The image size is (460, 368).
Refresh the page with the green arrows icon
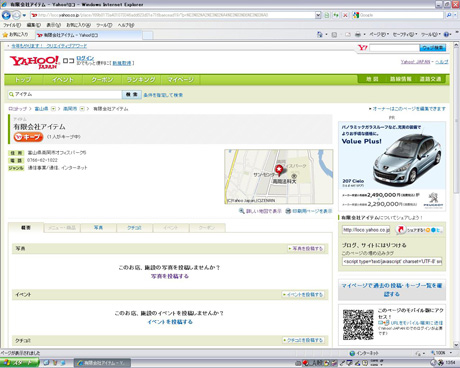(x=336, y=15)
